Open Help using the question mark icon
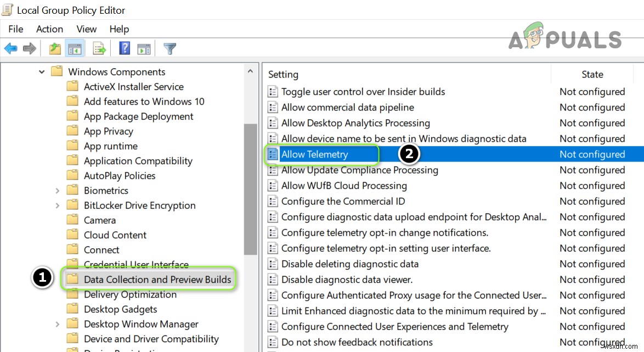Screen dimensions: 644x352 pyautogui.click(x=124, y=48)
